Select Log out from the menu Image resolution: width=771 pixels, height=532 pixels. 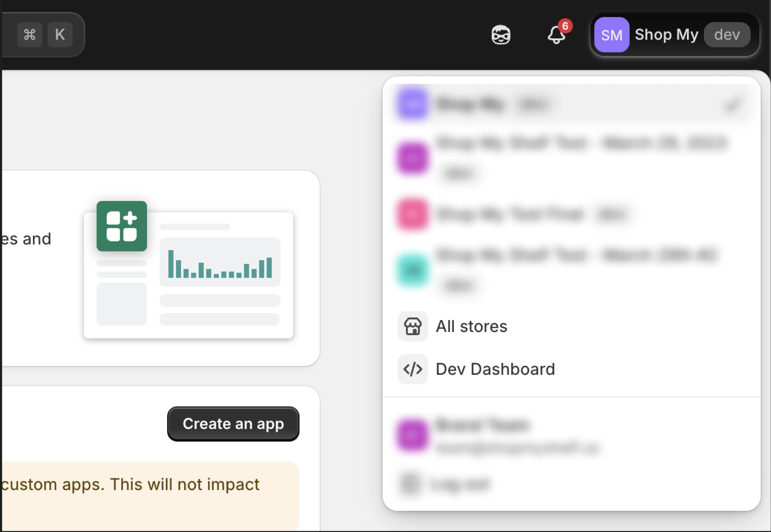pyautogui.click(x=461, y=483)
